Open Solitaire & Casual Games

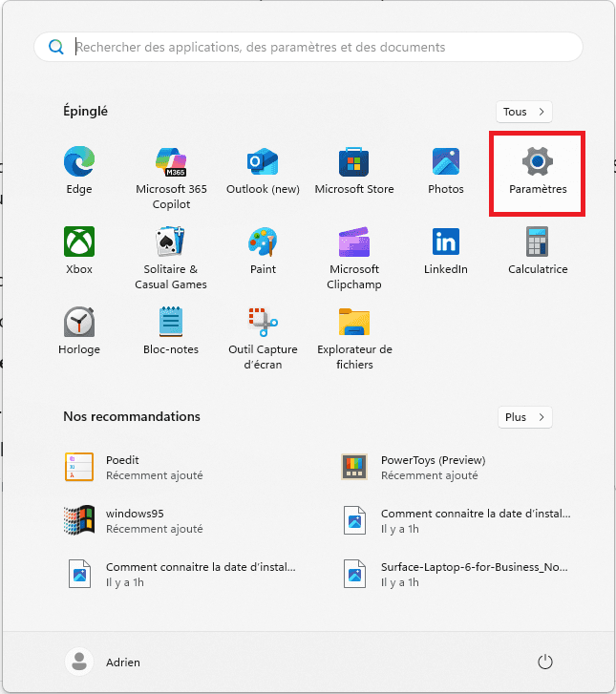coord(171,242)
